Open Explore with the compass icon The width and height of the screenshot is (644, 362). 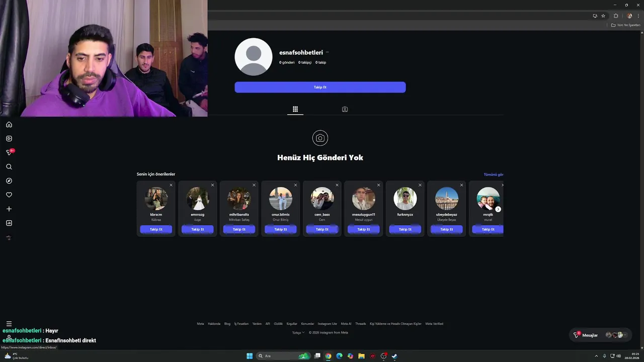pos(9,181)
